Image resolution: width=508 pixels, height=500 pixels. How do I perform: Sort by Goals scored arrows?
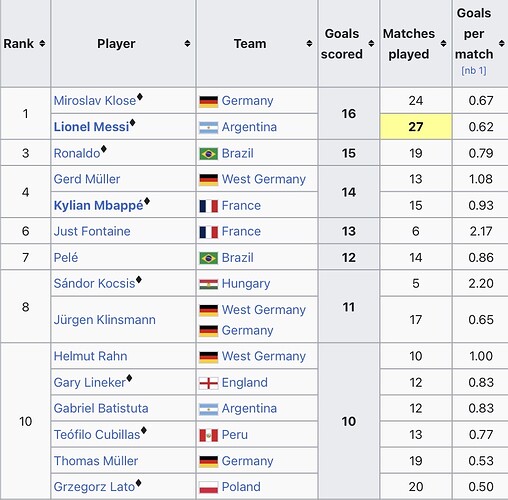[371, 43]
